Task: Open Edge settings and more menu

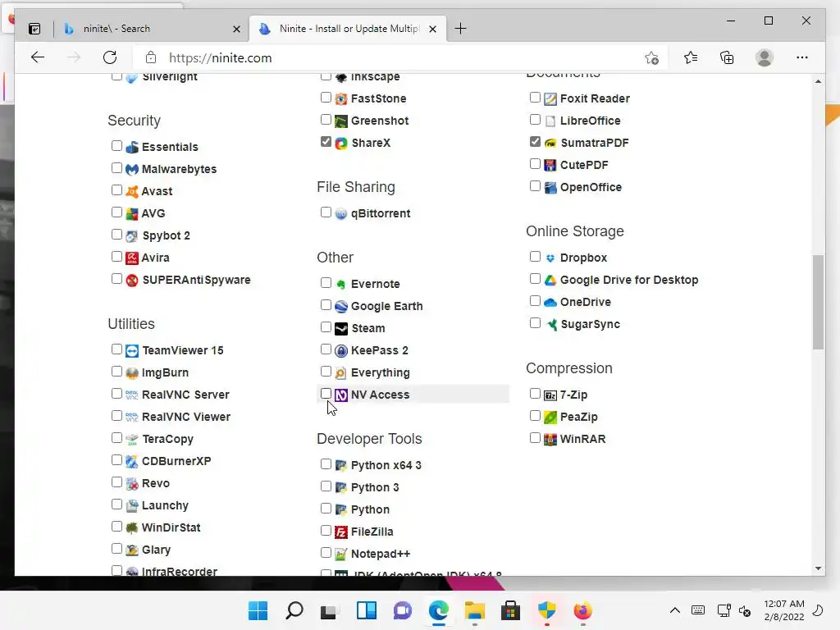Action: pyautogui.click(x=802, y=57)
